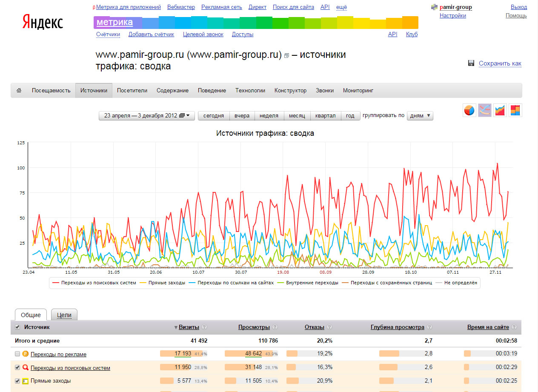Open the Сохранить как menu
The width and height of the screenshot is (538, 392).
500,63
